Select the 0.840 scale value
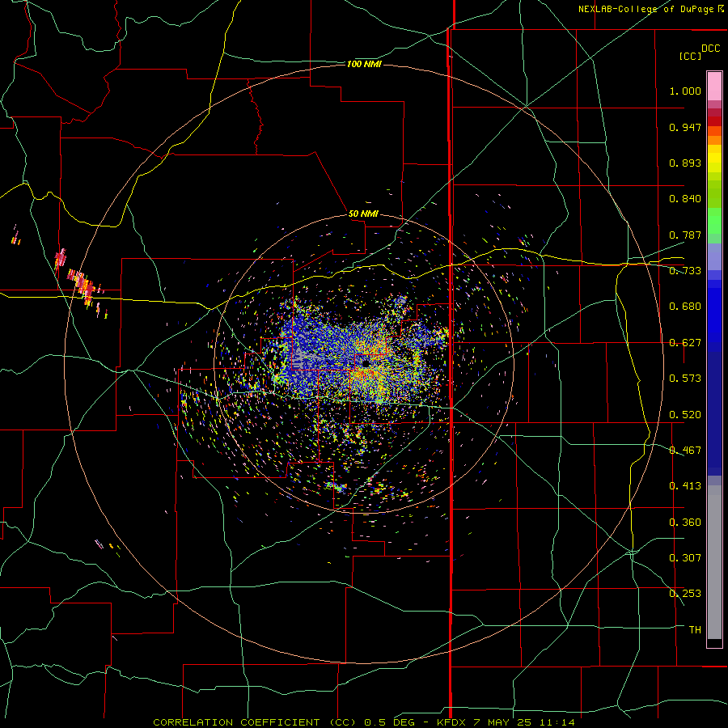Viewport: 728px width, 728px height. 685,199
